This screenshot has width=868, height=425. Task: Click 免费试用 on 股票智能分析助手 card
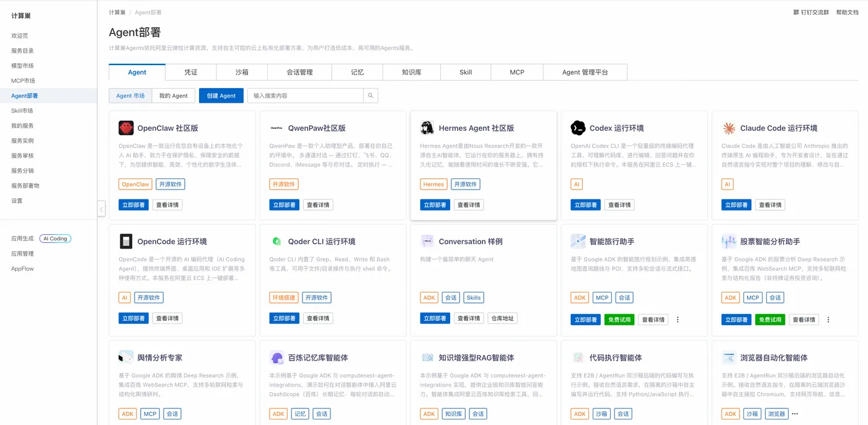[x=770, y=320]
